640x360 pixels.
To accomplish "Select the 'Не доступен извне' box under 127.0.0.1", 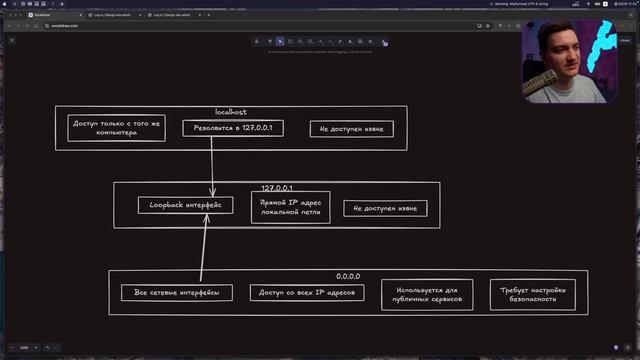I will tap(385, 208).
